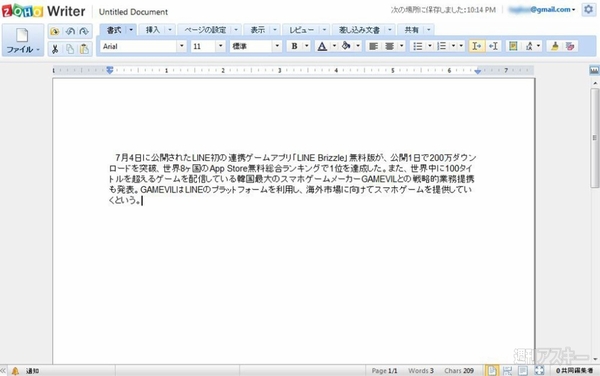
Task: Click the Chars 209 count
Action: pos(459,371)
